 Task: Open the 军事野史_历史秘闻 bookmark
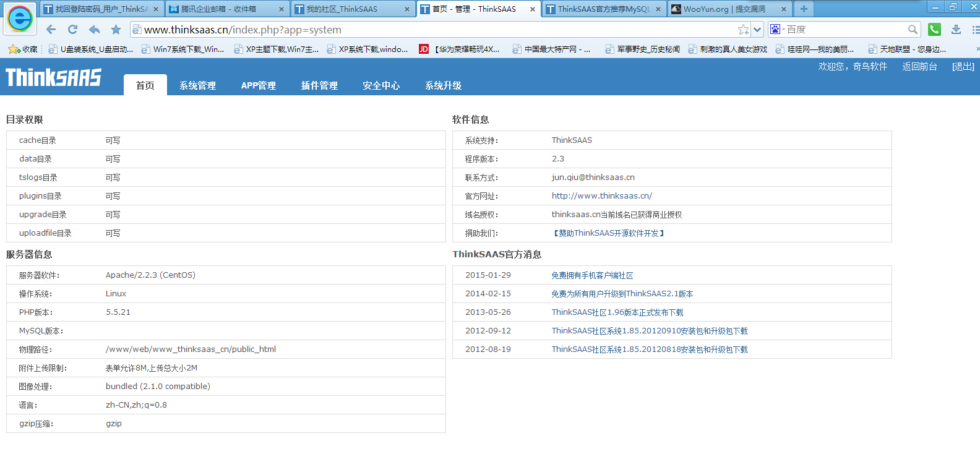coord(643,49)
